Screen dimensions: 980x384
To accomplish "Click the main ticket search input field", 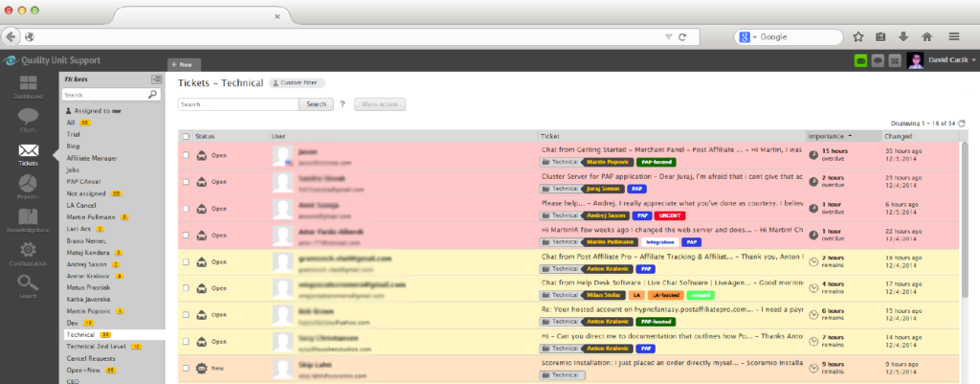I will [238, 104].
